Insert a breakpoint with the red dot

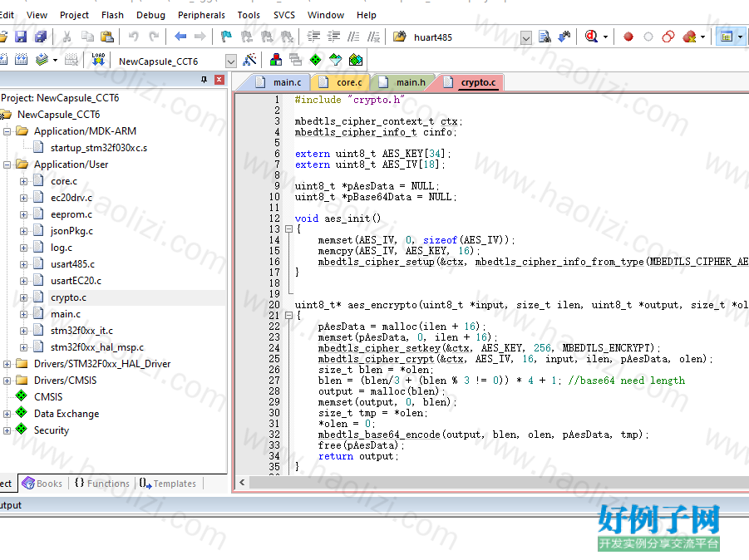pyautogui.click(x=628, y=37)
